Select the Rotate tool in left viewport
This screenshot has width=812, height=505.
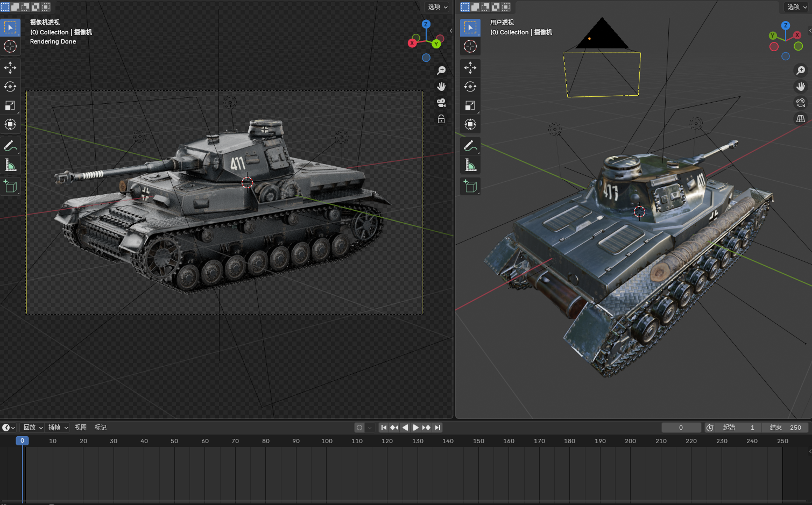[10, 87]
